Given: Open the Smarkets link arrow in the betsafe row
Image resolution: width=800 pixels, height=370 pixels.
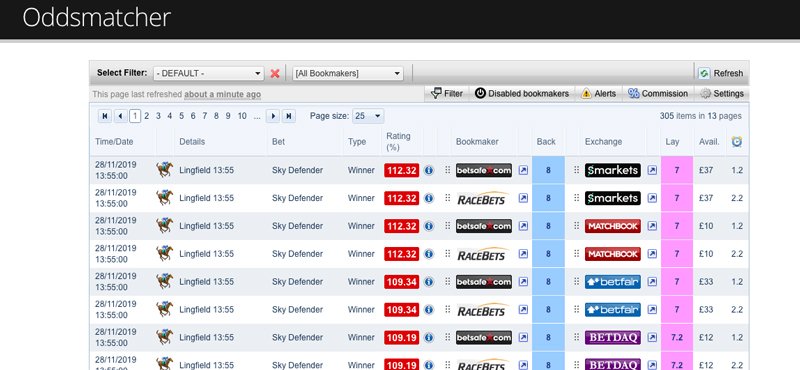Looking at the screenshot, I should (652, 170).
